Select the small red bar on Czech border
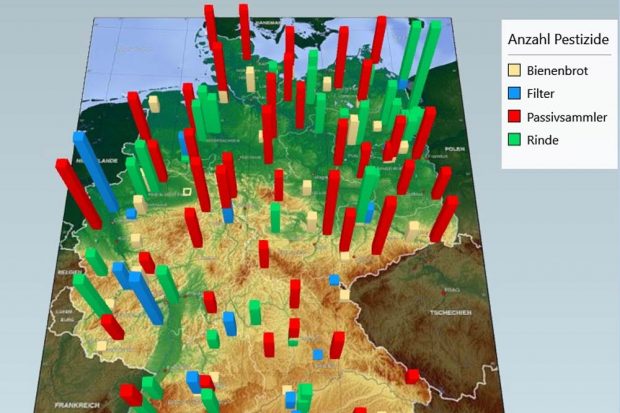This screenshot has height=413, width=620. (412, 376)
